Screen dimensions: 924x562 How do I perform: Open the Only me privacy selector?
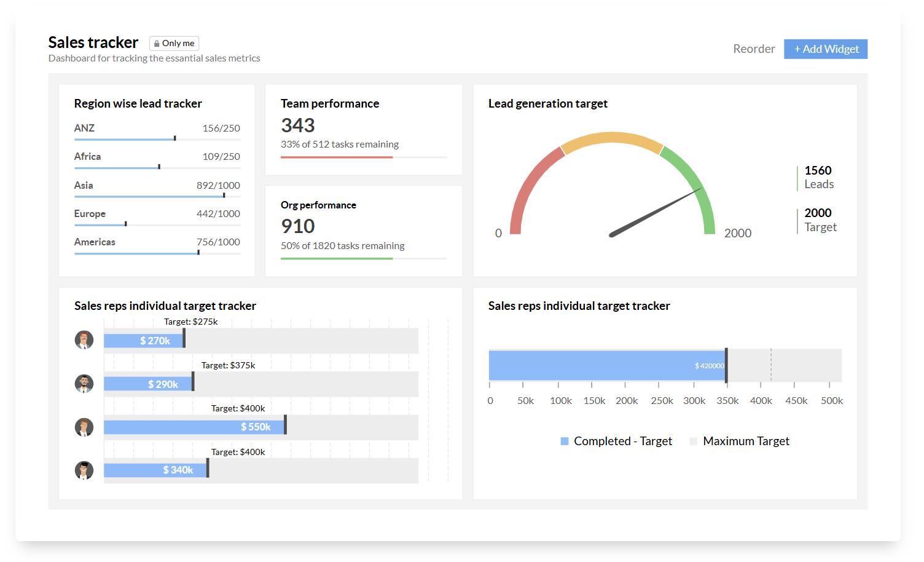click(x=174, y=43)
